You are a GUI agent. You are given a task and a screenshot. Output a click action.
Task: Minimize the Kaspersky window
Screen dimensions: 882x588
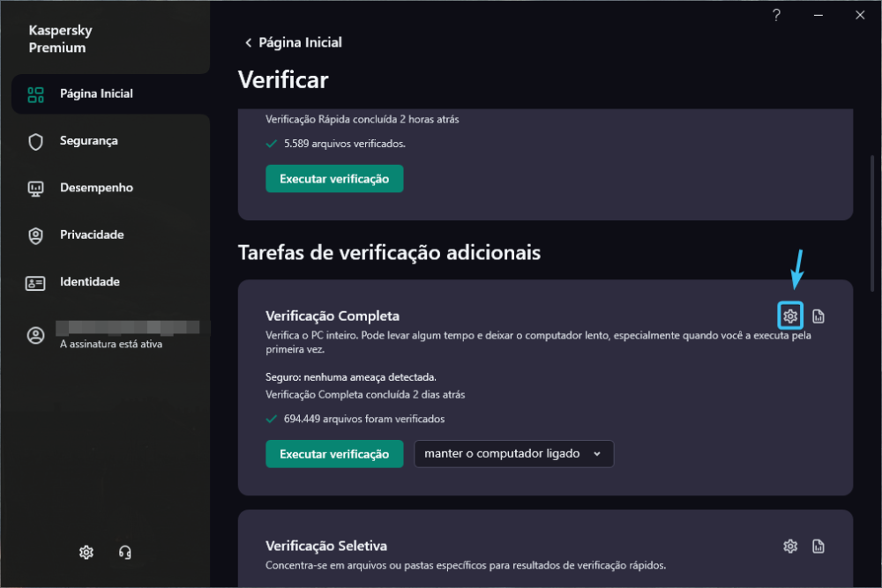pos(818,15)
